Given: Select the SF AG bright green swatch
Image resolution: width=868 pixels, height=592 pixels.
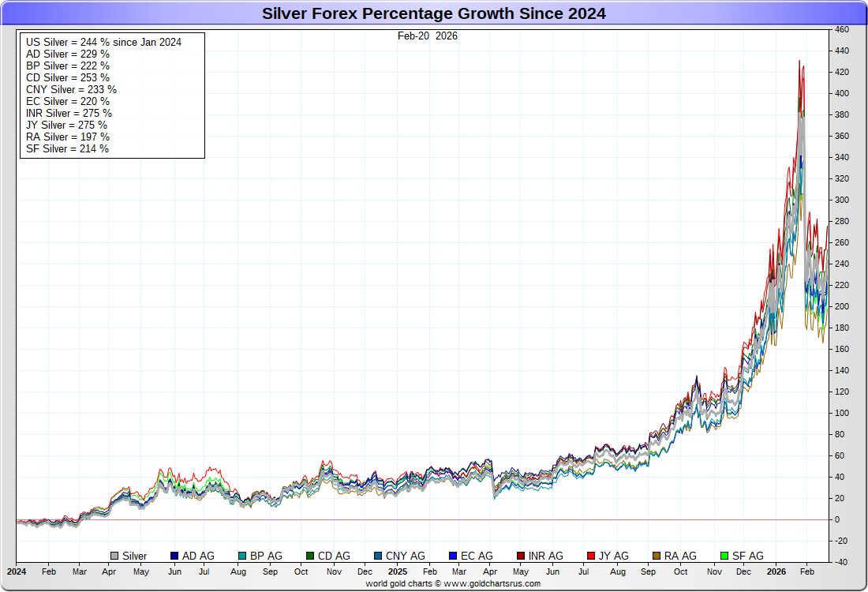Looking at the screenshot, I should click(724, 556).
